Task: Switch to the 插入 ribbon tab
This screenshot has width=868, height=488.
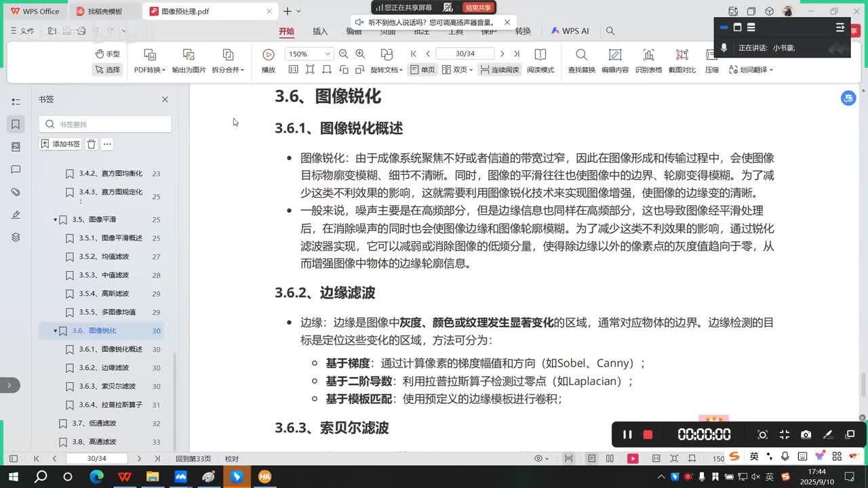Action: (x=320, y=31)
